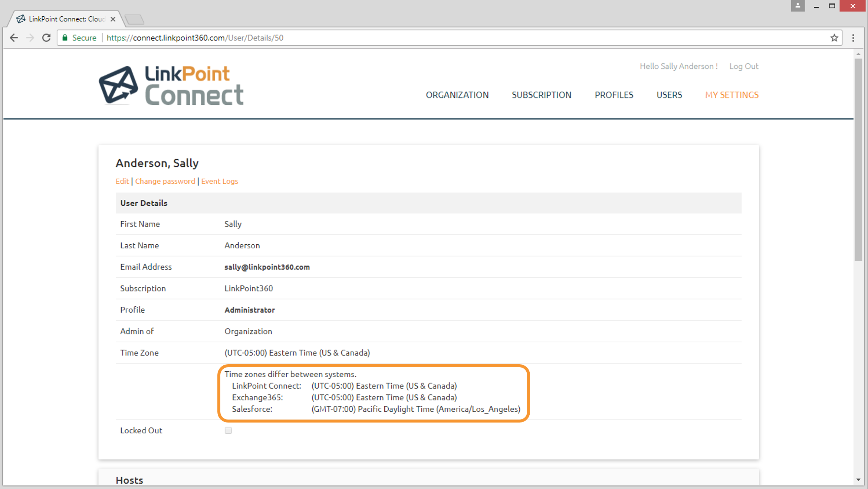Open the SUBSCRIPTION menu
The width and height of the screenshot is (868, 489).
542,95
